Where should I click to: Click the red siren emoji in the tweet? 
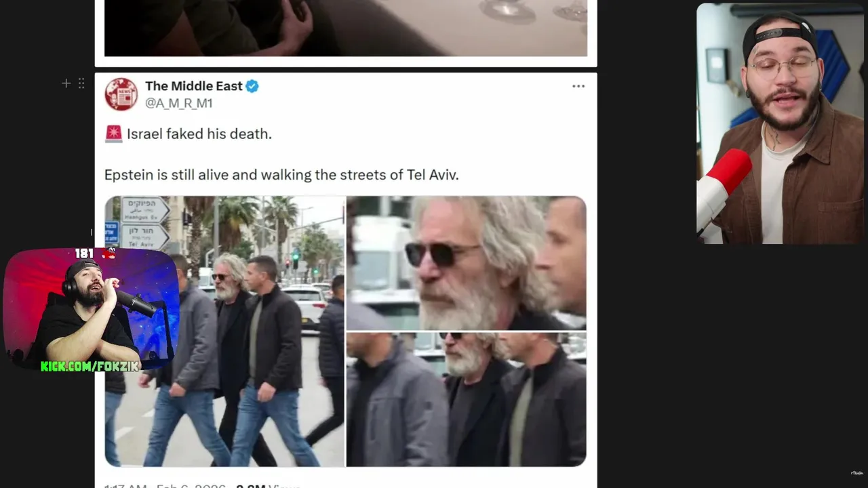[113, 134]
